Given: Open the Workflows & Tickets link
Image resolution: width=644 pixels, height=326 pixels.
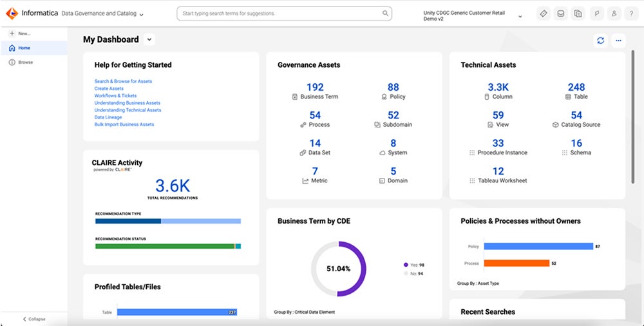Looking at the screenshot, I should point(115,96).
